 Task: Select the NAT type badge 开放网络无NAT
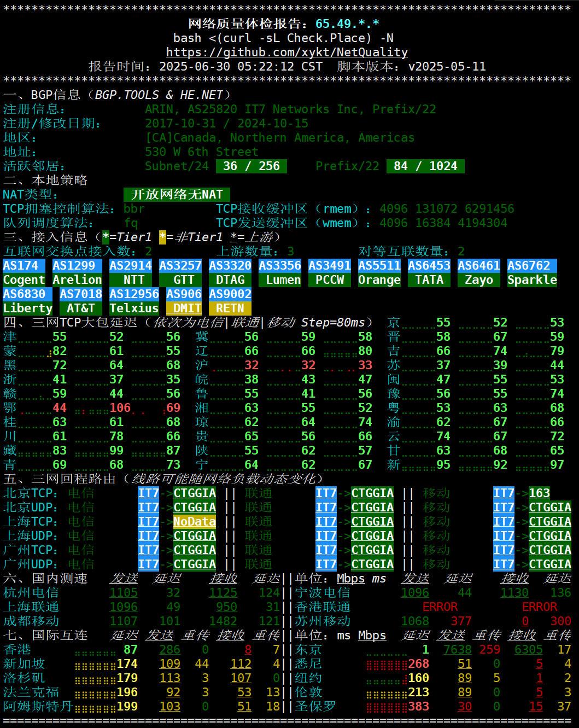coord(177,195)
